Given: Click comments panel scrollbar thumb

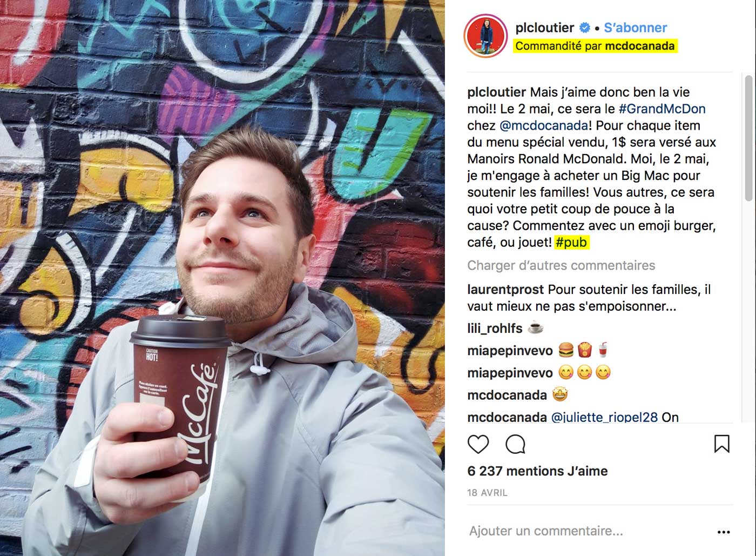Looking at the screenshot, I should (x=749, y=138).
